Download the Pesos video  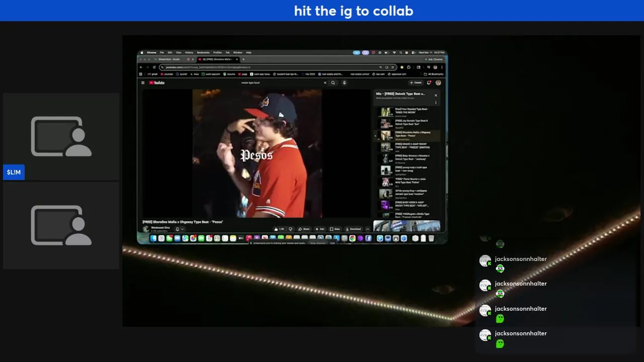(353, 229)
